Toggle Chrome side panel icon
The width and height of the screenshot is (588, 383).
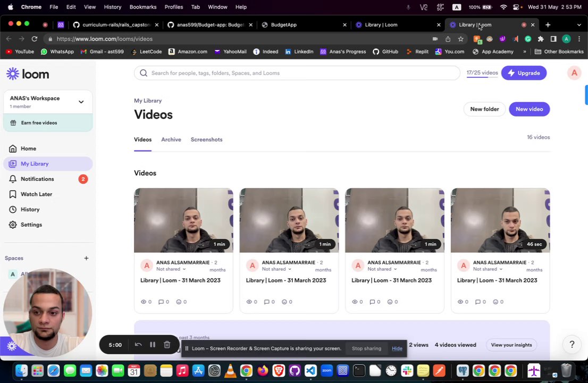point(553,39)
